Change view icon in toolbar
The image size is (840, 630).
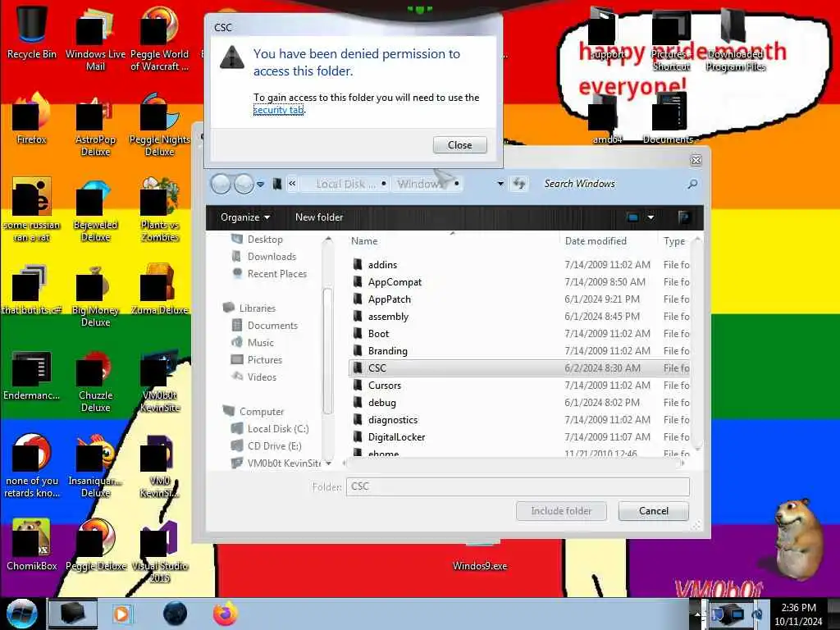point(632,217)
